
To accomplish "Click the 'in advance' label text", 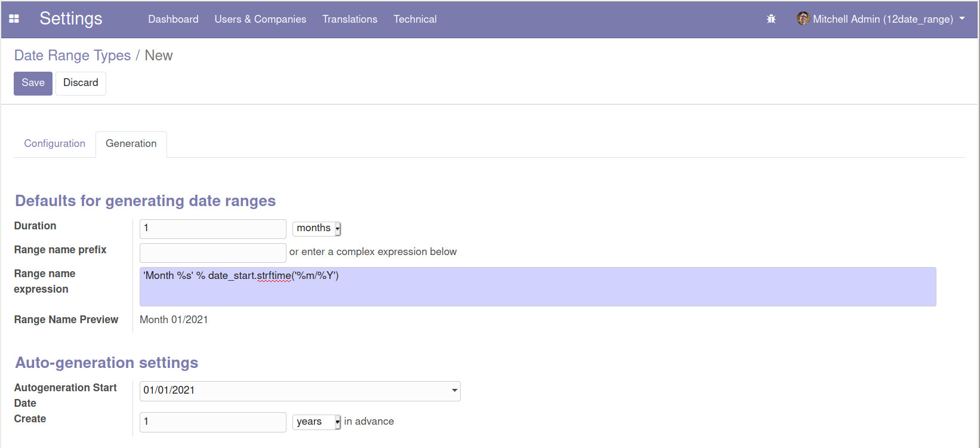I will [369, 422].
